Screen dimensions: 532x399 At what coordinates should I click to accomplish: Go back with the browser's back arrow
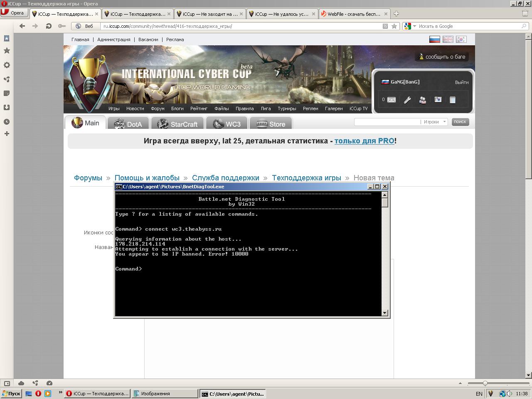pyautogui.click(x=22, y=26)
